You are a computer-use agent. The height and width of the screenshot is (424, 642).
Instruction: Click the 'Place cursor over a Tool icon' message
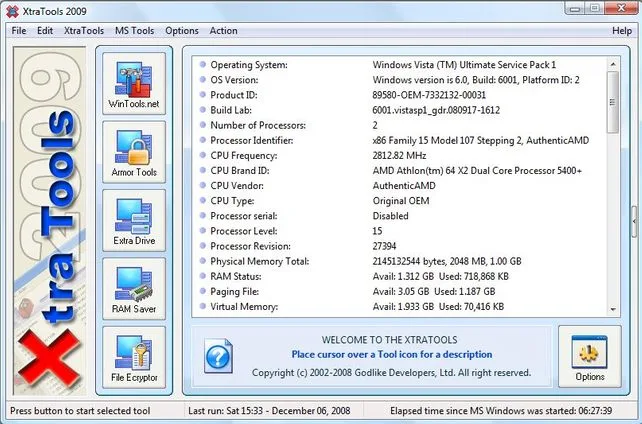(x=392, y=354)
